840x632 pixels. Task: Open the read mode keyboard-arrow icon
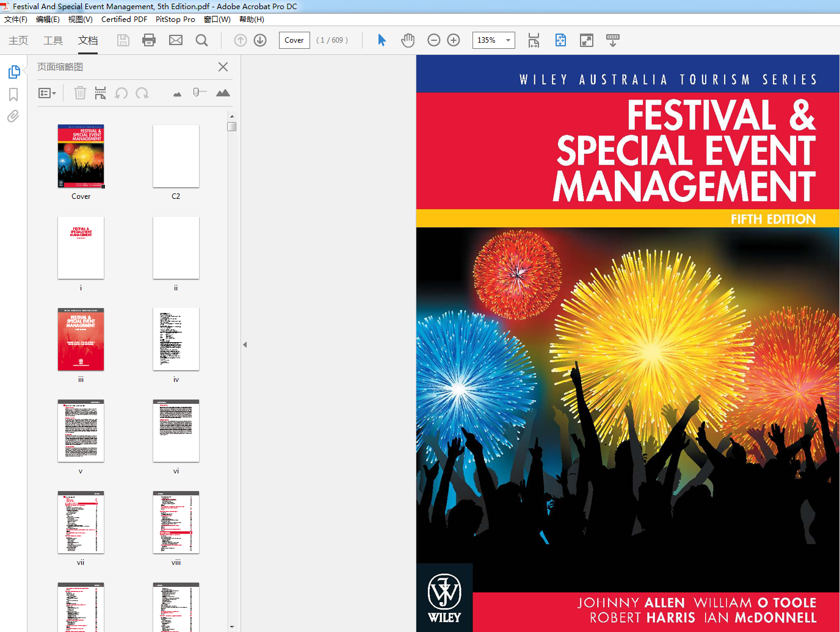point(613,40)
